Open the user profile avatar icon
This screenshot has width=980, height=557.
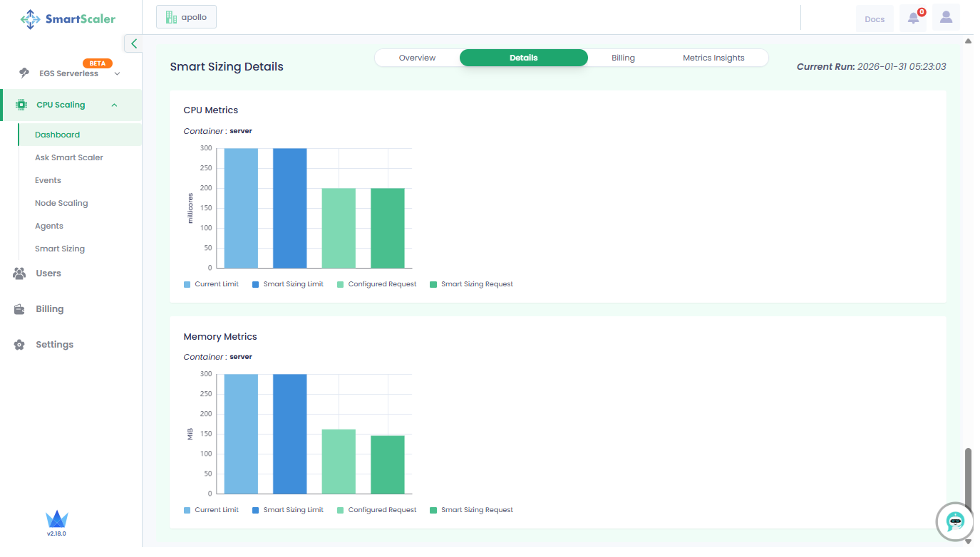pyautogui.click(x=946, y=18)
